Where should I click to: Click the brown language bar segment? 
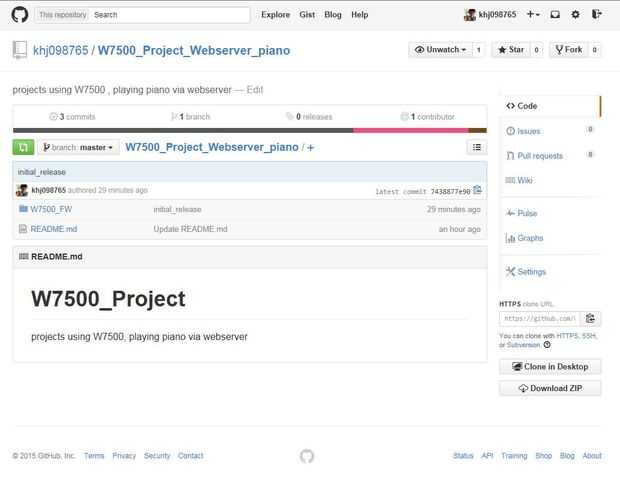(x=478, y=130)
